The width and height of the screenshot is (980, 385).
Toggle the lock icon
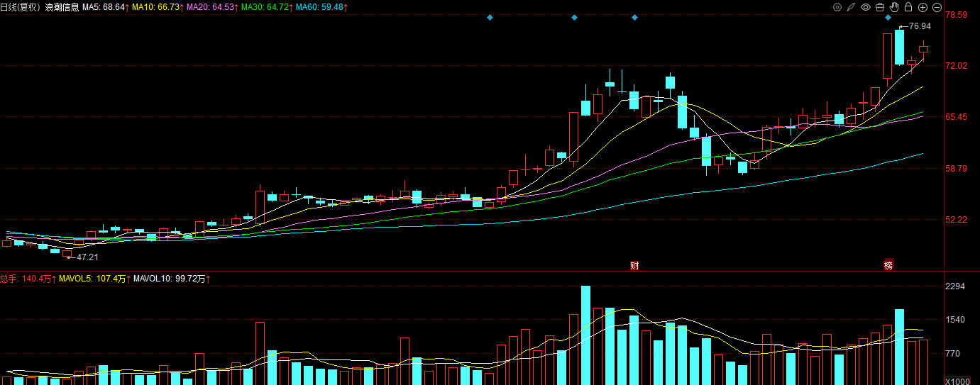[908, 7]
